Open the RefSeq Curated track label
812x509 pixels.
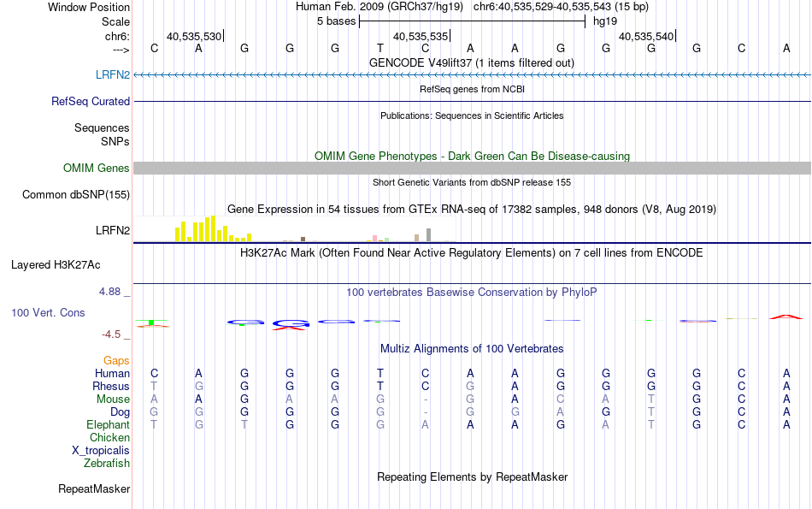91,101
